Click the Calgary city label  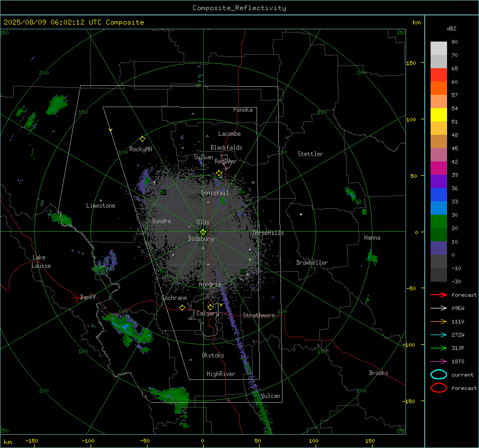click(x=208, y=313)
